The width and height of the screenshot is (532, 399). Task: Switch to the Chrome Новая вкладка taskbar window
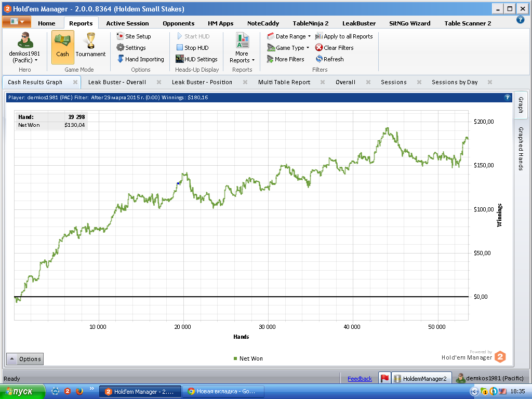pyautogui.click(x=223, y=392)
